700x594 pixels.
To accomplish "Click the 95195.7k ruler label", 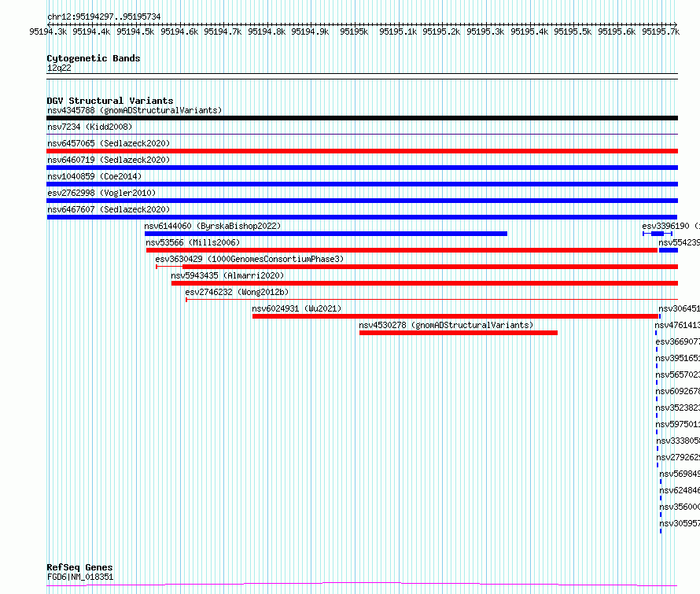I will (x=660, y=31).
